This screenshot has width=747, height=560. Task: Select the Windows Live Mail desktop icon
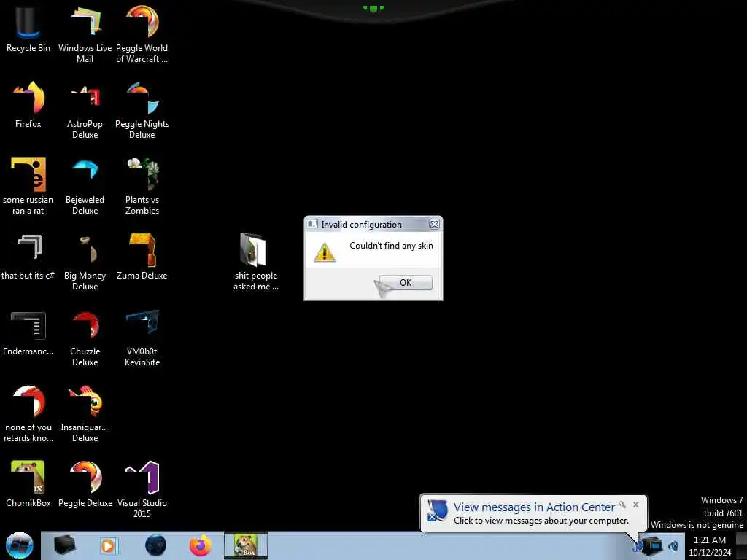(85, 34)
